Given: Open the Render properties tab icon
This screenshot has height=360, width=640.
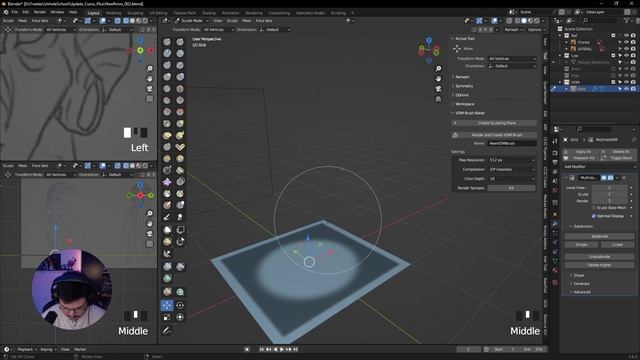Looking at the screenshot, I should (555, 153).
